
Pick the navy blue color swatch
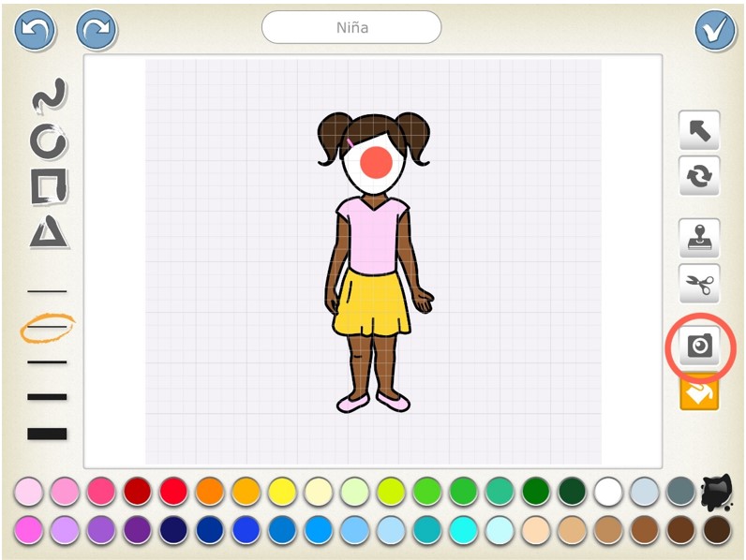pyautogui.click(x=173, y=530)
